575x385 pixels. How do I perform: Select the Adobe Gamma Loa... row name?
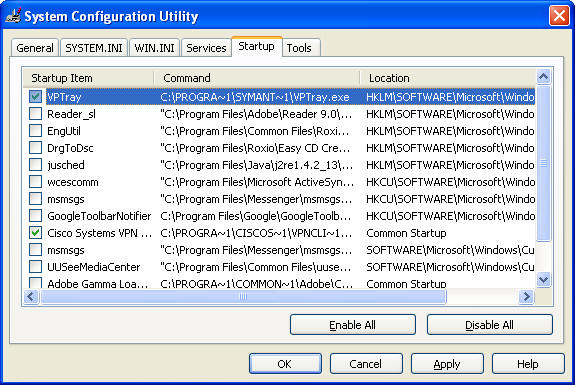coord(98,283)
